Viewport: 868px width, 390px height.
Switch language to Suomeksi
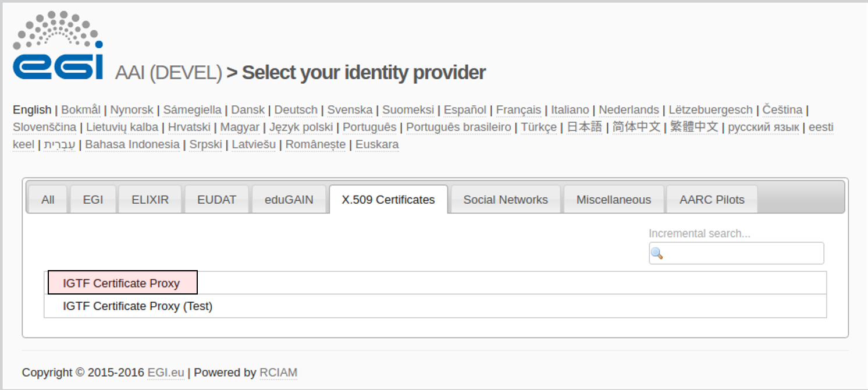point(408,109)
